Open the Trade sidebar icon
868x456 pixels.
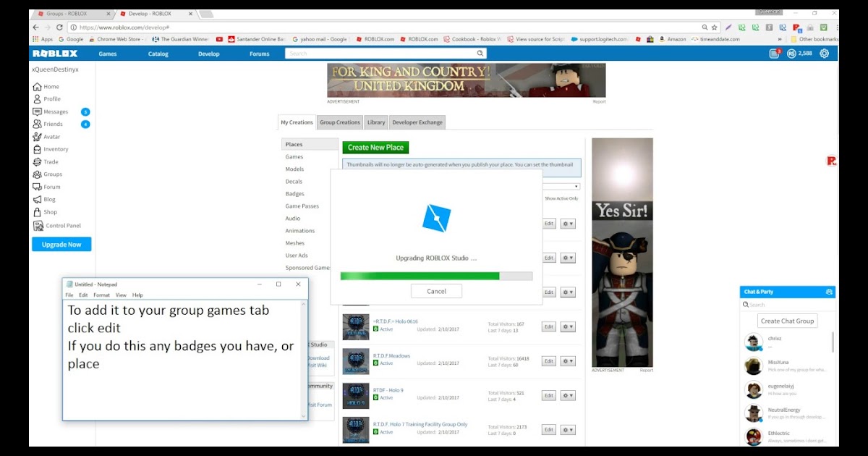(x=37, y=162)
